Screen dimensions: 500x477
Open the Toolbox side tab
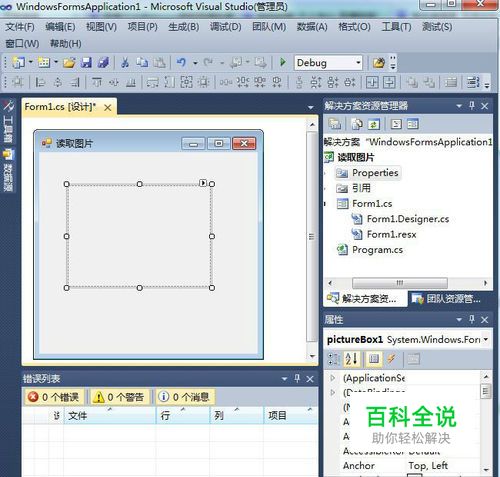(x=8, y=122)
